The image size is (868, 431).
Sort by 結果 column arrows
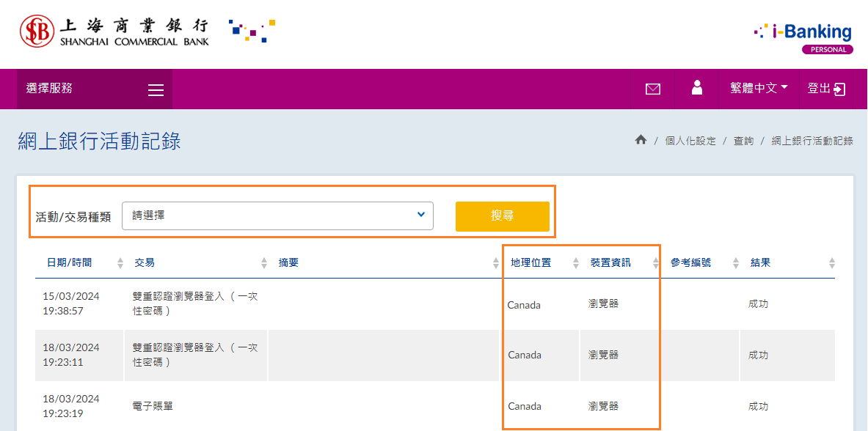tap(831, 263)
